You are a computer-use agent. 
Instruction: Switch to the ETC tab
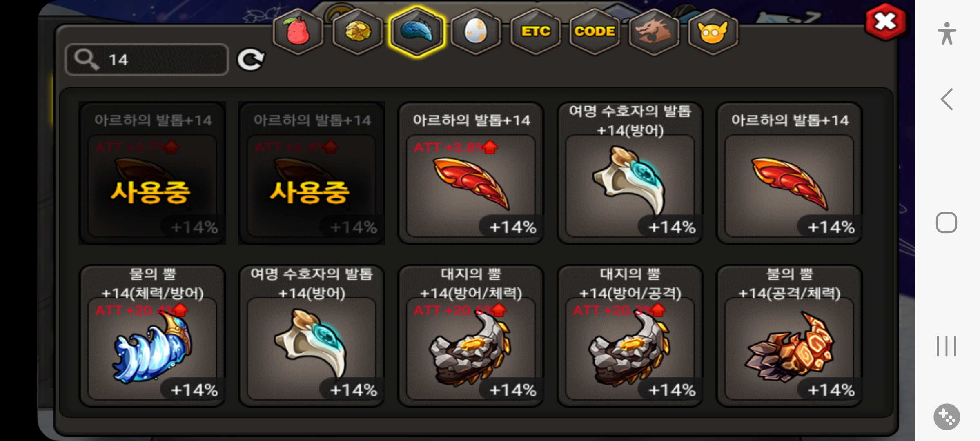click(x=536, y=31)
